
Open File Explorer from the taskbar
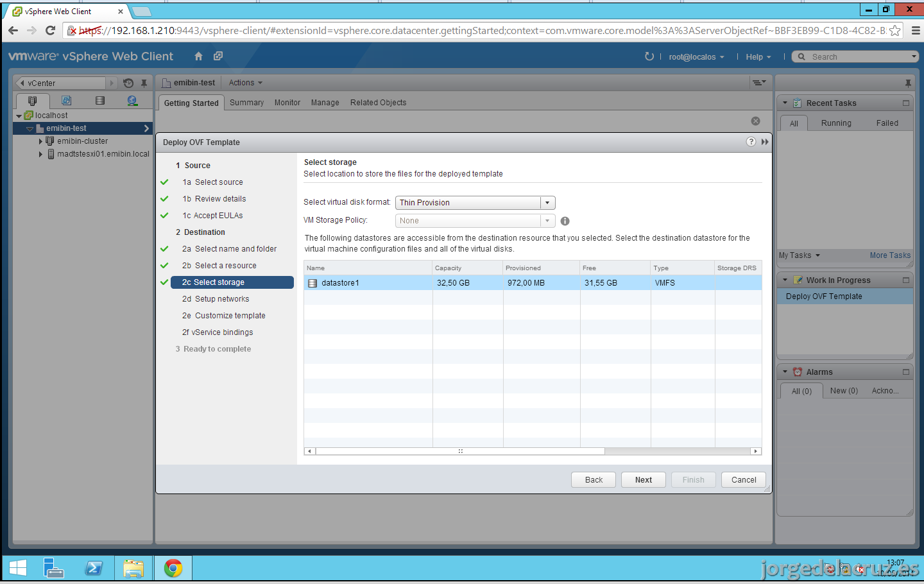click(x=133, y=568)
